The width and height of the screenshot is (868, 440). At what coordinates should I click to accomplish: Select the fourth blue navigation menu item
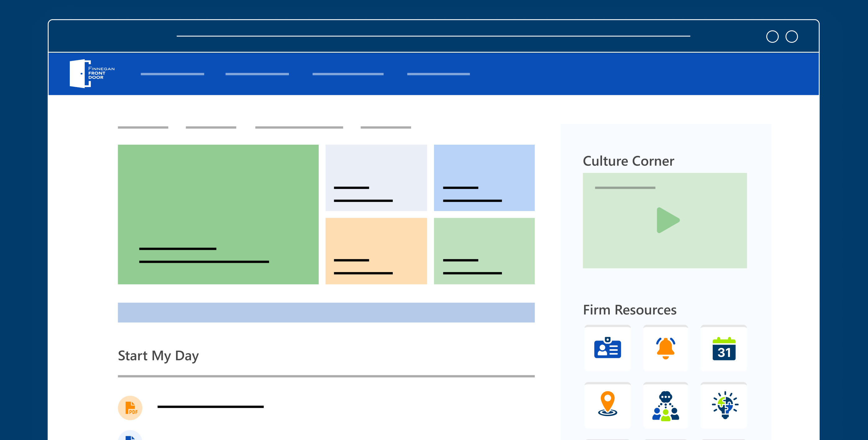point(438,74)
